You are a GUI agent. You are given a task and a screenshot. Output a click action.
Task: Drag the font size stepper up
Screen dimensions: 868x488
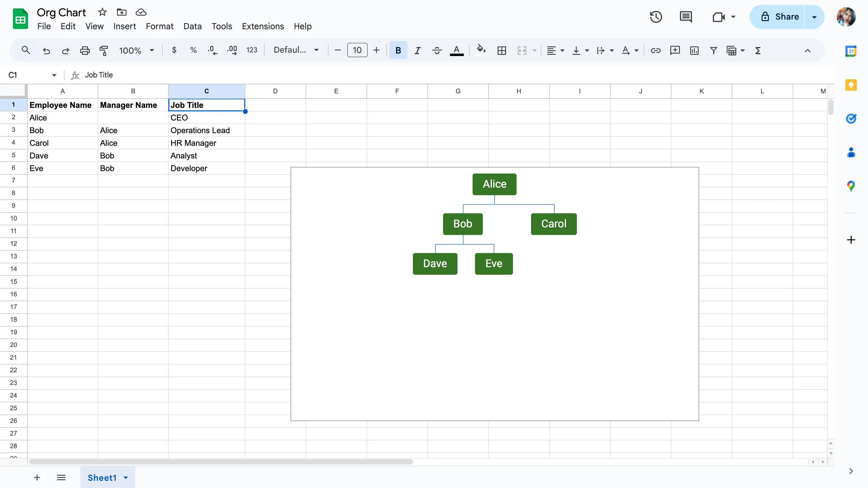click(x=376, y=50)
